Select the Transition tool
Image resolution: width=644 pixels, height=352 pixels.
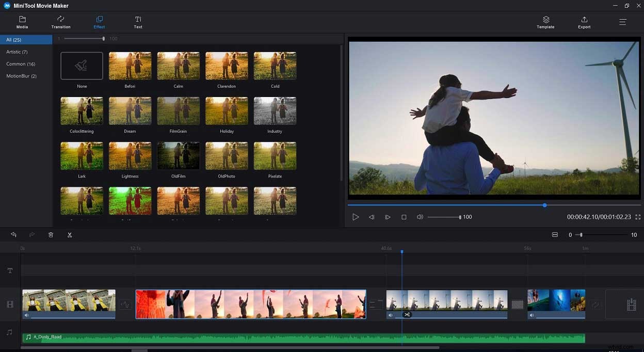coord(60,22)
